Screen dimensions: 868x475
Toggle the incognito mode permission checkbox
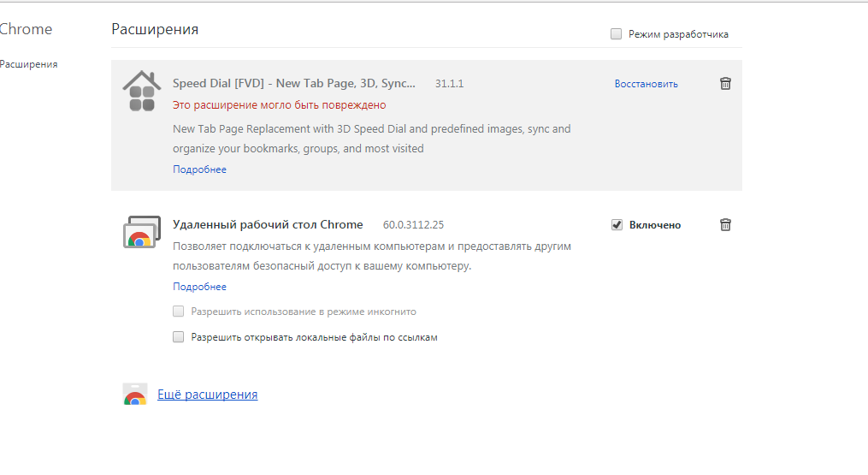point(179,312)
